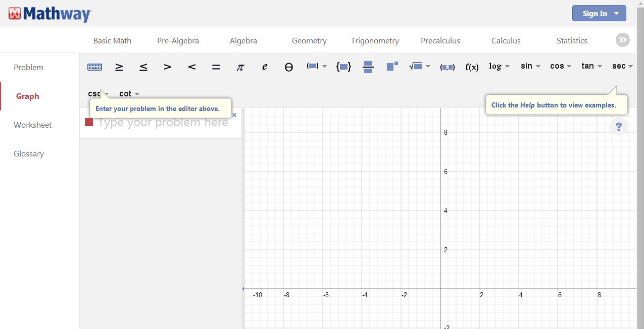Screen dimensions: 644x329
Task: Insert the pi constant symbol
Action: (240, 67)
